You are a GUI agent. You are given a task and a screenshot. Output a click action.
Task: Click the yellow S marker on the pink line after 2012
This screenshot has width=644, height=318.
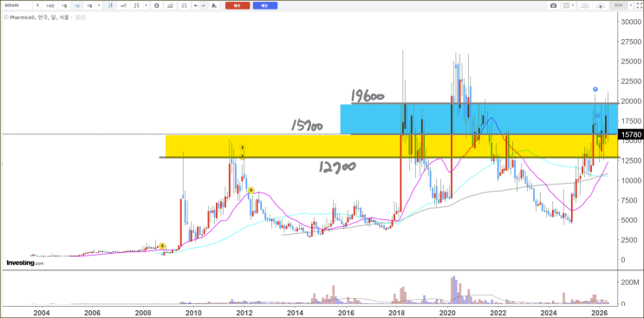coord(251,190)
